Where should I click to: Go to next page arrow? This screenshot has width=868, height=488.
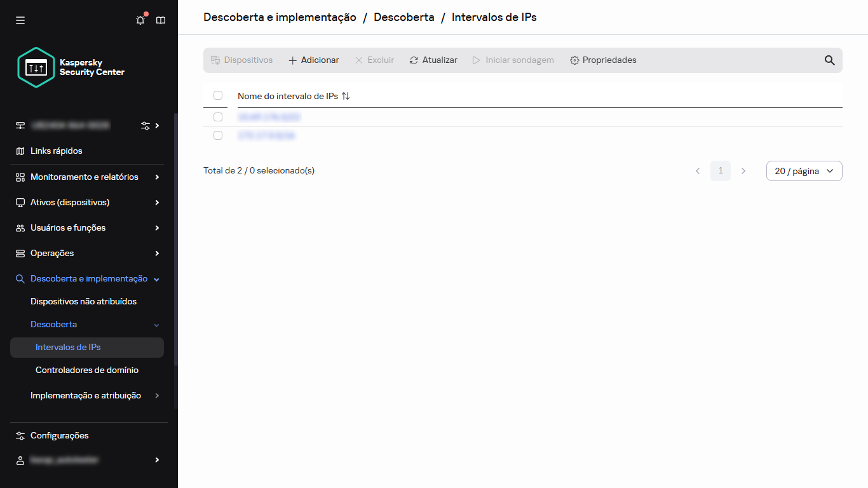(x=743, y=171)
